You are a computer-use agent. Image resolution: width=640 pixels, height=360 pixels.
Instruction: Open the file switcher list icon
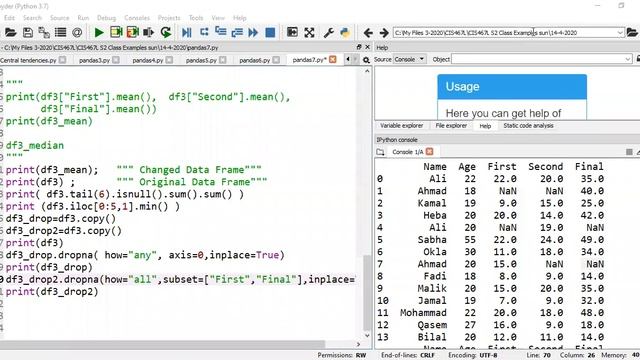(60, 32)
